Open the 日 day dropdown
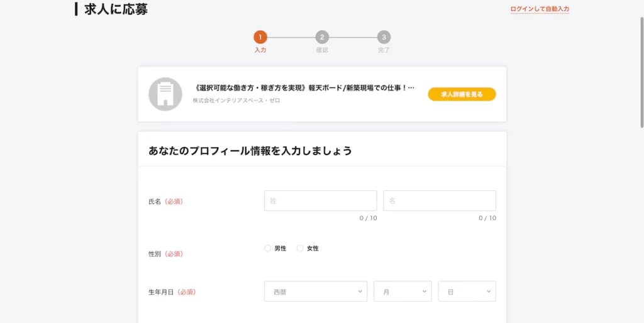Screen dimensions: 644x323 click(x=467, y=292)
